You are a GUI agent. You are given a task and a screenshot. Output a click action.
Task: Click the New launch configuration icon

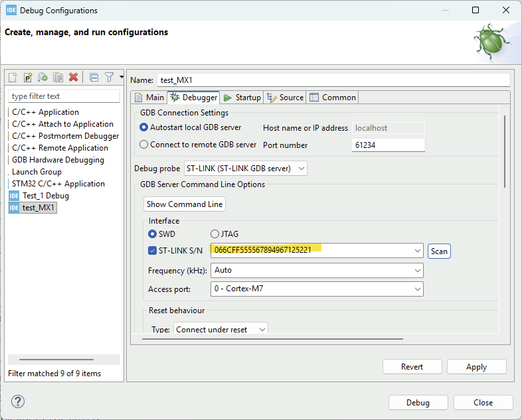pos(13,78)
